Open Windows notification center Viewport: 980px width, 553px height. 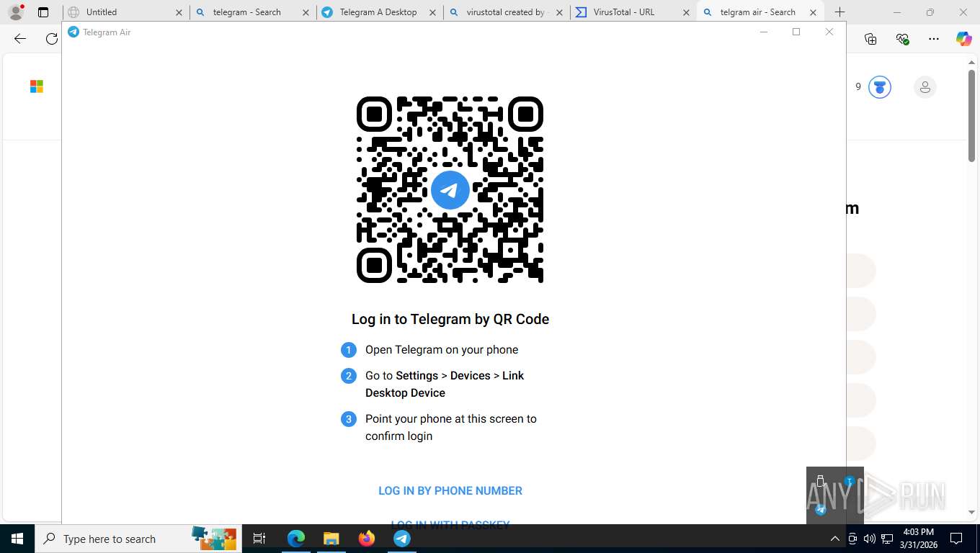[x=956, y=539]
